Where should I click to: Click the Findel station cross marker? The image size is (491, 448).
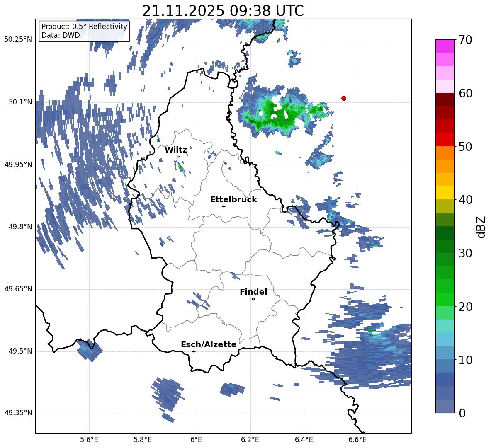coord(253,299)
